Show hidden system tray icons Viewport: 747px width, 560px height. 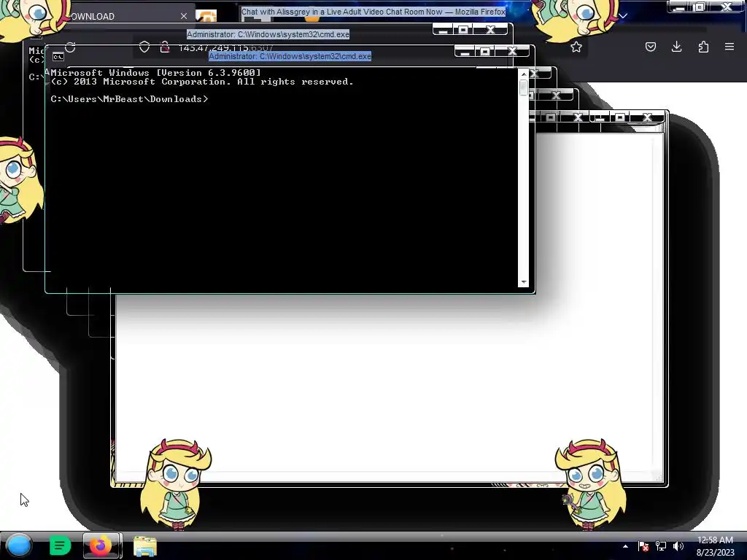click(x=625, y=546)
